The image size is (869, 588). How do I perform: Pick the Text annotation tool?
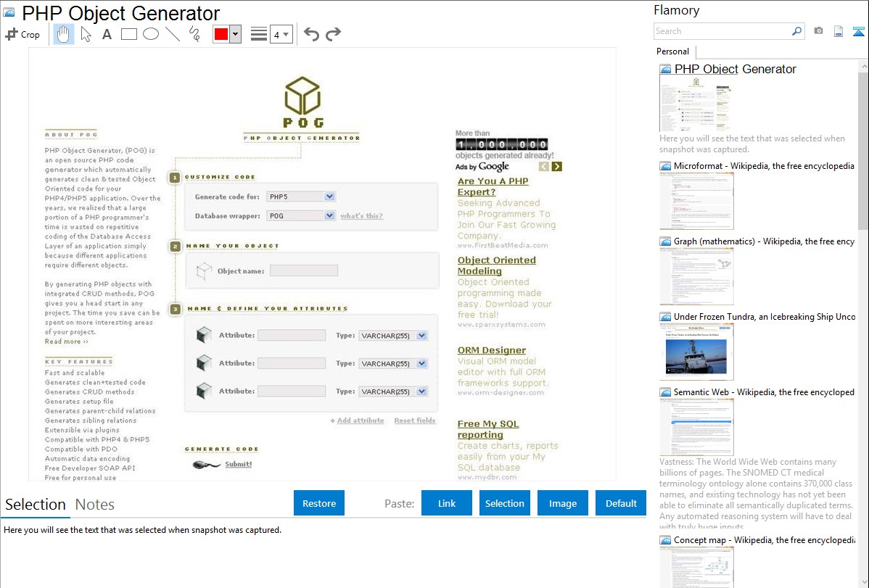pyautogui.click(x=107, y=34)
